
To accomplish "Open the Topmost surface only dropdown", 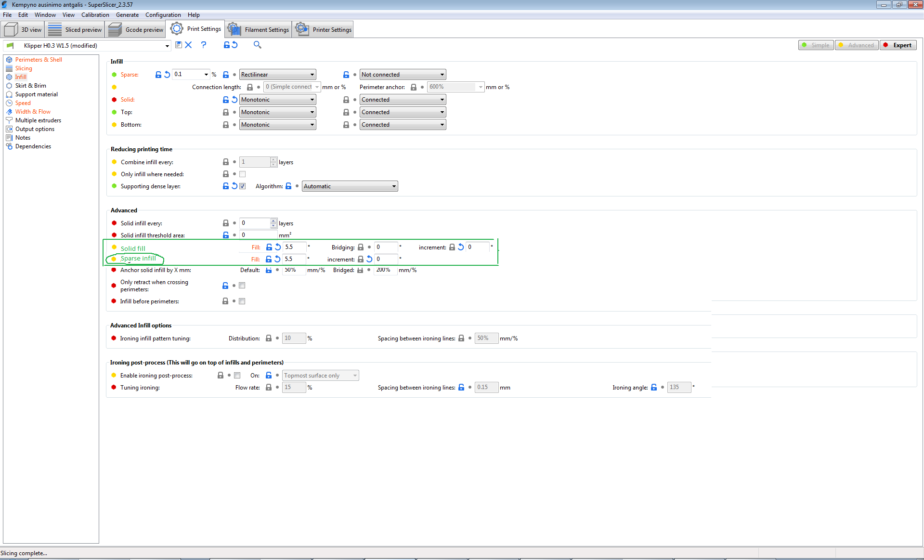I will pyautogui.click(x=320, y=375).
